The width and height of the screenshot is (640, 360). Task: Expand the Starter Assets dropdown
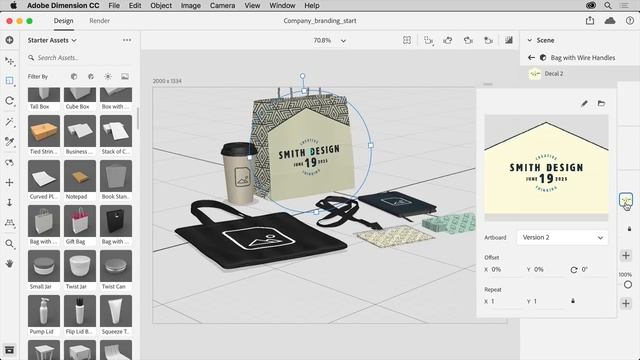(x=52, y=40)
